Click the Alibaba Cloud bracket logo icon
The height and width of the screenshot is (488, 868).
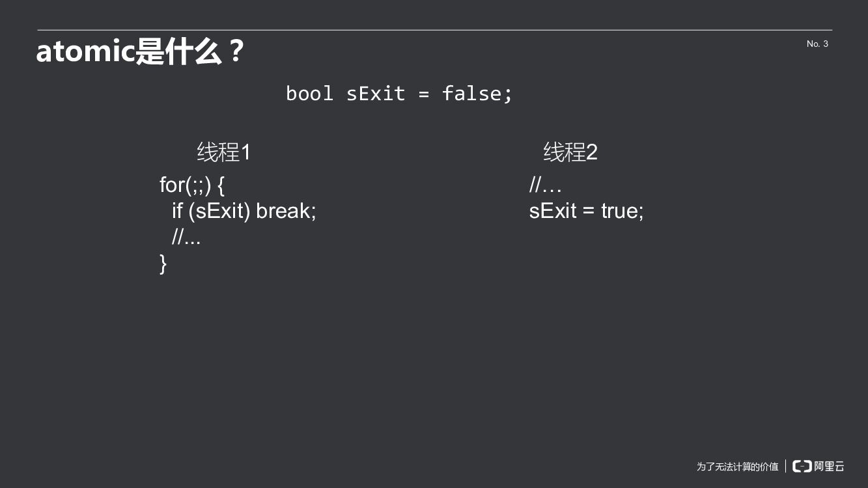(x=802, y=466)
